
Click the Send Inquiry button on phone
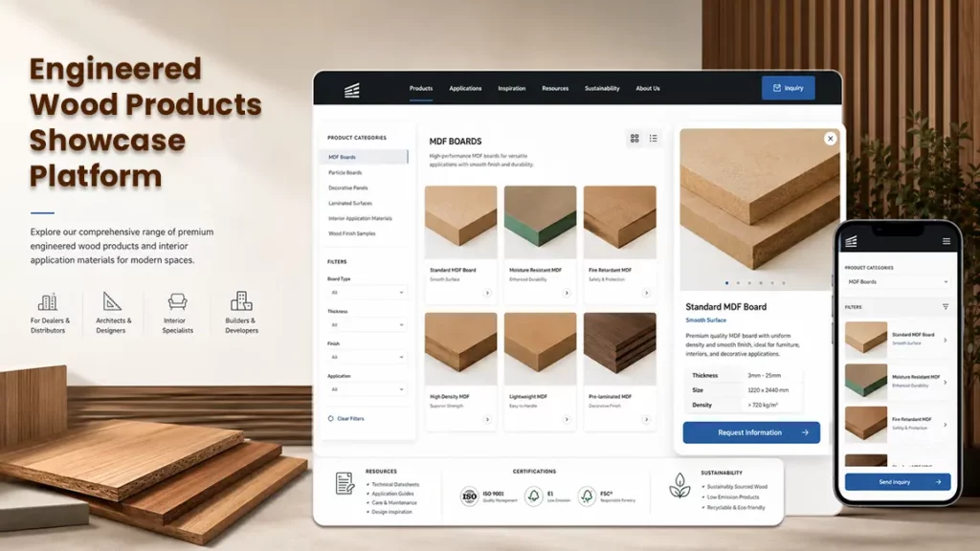[x=898, y=482]
